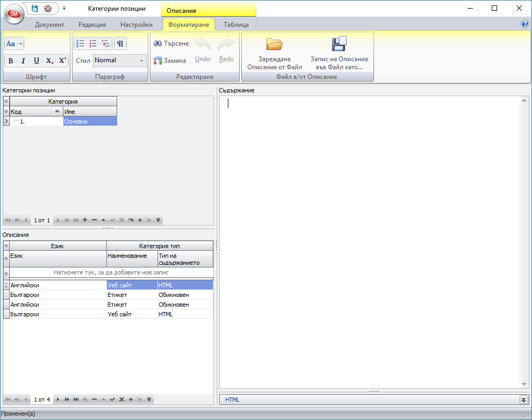Click 'Натиснете тук' new record row
Image resolution: width=532 pixels, height=420 pixels.
pyautogui.click(x=111, y=272)
